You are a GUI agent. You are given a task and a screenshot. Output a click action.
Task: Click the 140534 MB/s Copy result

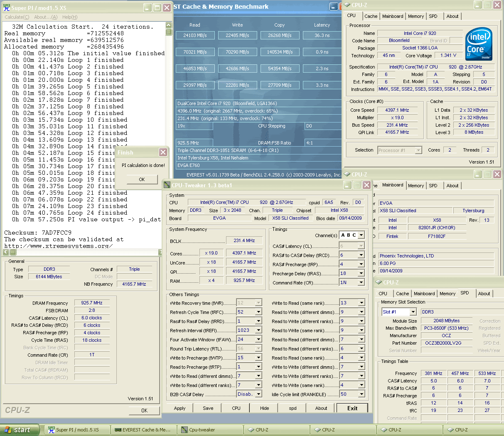280,52
